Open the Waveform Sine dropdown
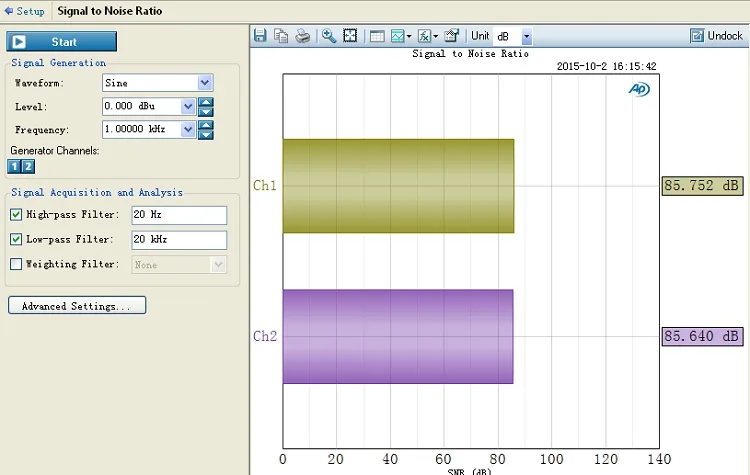Screen dimensions: 750x475 (205, 83)
